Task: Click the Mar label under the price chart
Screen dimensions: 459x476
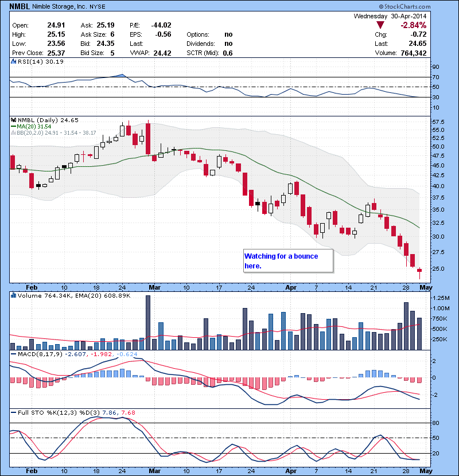Action: coord(154,287)
